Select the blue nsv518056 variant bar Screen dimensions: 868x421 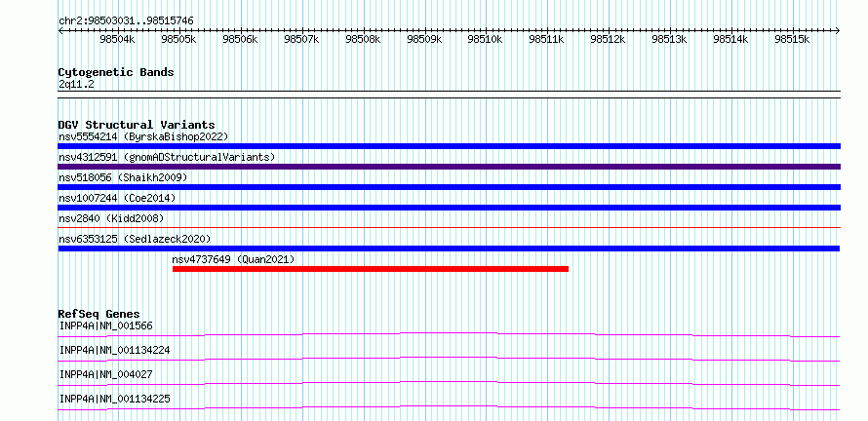[x=449, y=187]
